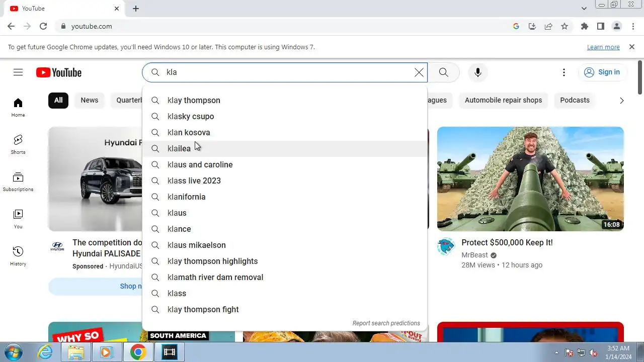Click the install app icon in address bar
This screenshot has width=644, height=362.
tap(532, 26)
